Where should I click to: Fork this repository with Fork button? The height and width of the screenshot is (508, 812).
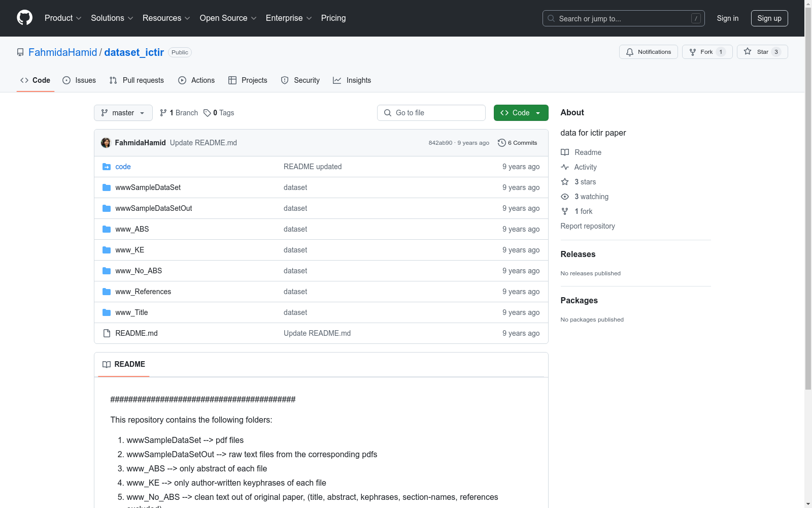(707, 52)
